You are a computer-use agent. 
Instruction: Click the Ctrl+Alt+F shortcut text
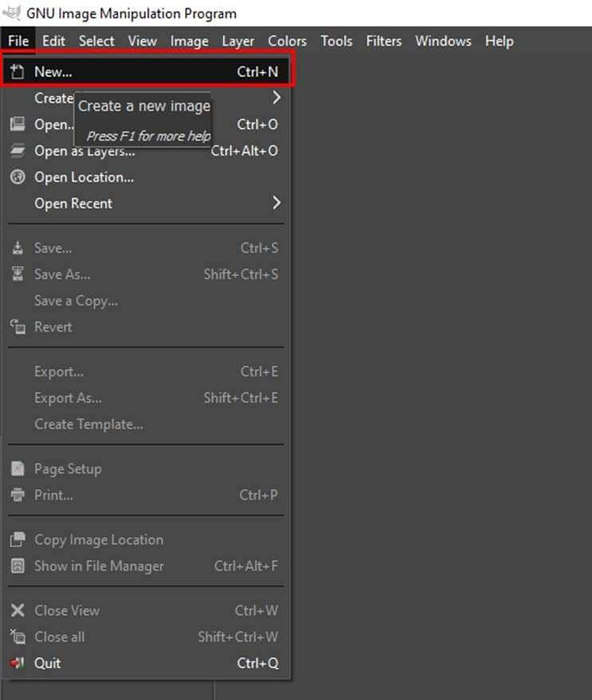tap(247, 567)
